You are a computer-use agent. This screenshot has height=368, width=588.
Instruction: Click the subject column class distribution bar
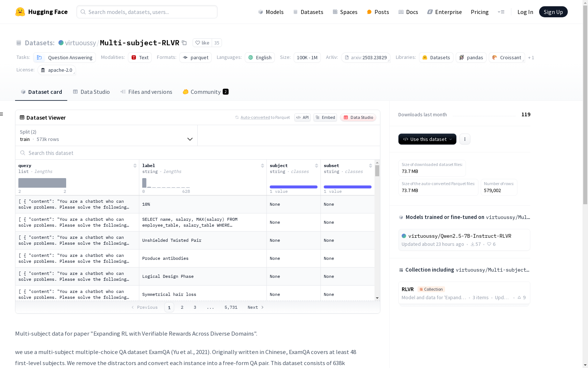point(294,187)
